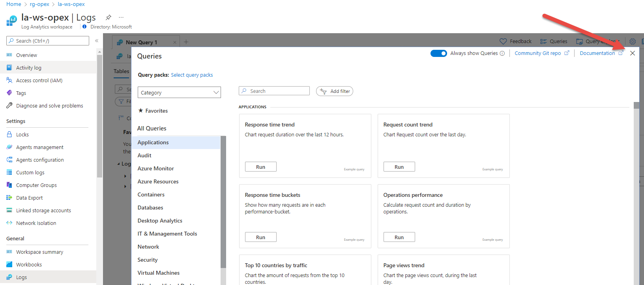Click the Network Isolation icon

(x=9, y=223)
